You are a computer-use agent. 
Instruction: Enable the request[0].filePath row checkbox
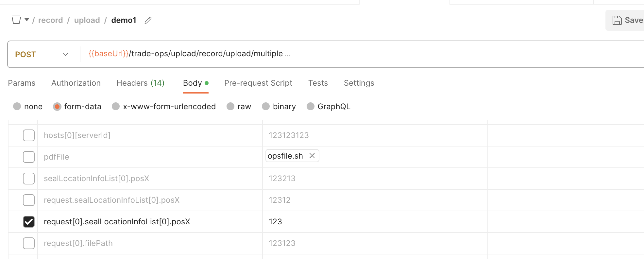29,243
